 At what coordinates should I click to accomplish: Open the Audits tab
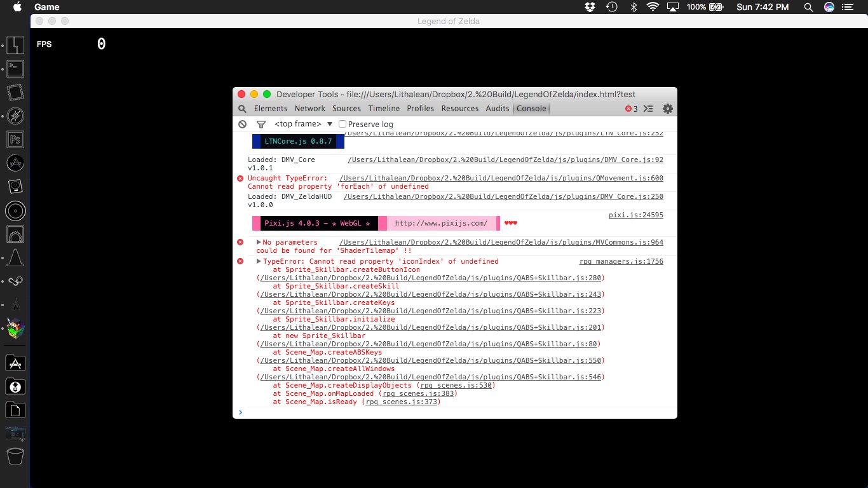click(498, 109)
